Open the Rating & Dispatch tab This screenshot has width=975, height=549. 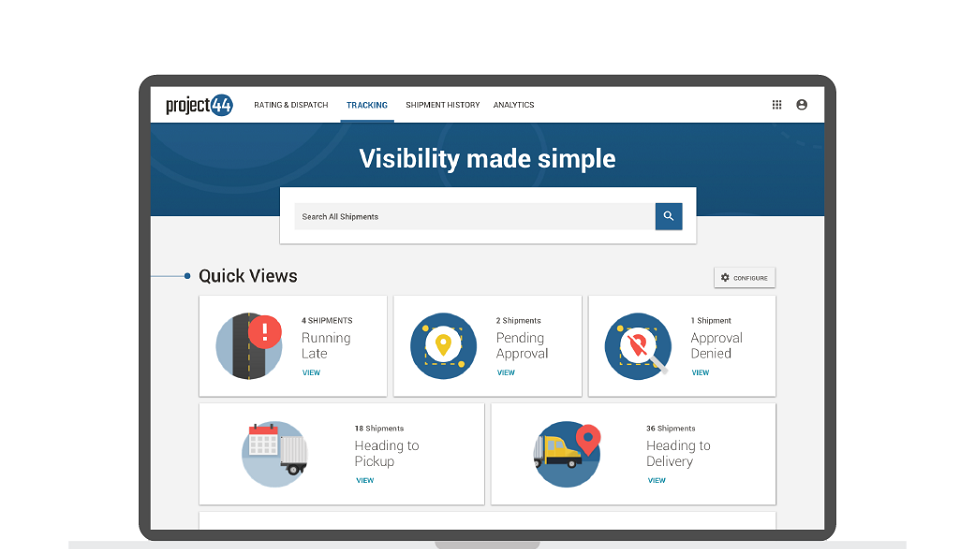(x=291, y=105)
